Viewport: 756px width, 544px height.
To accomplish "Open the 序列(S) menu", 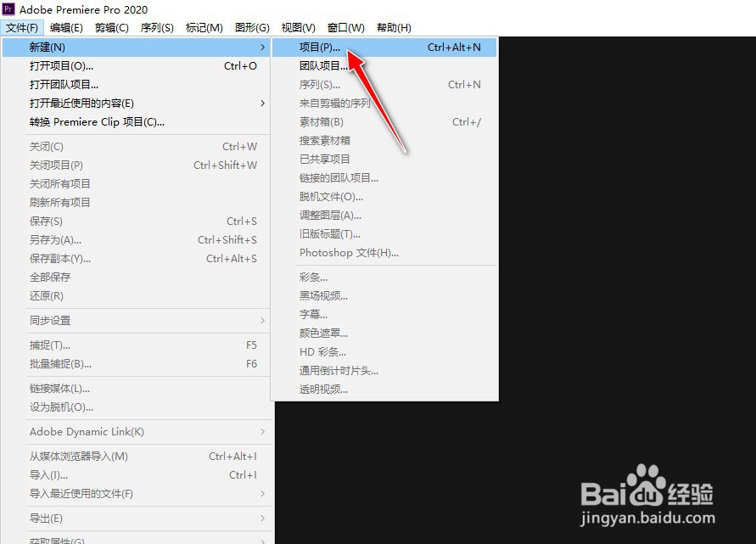I will (x=157, y=27).
